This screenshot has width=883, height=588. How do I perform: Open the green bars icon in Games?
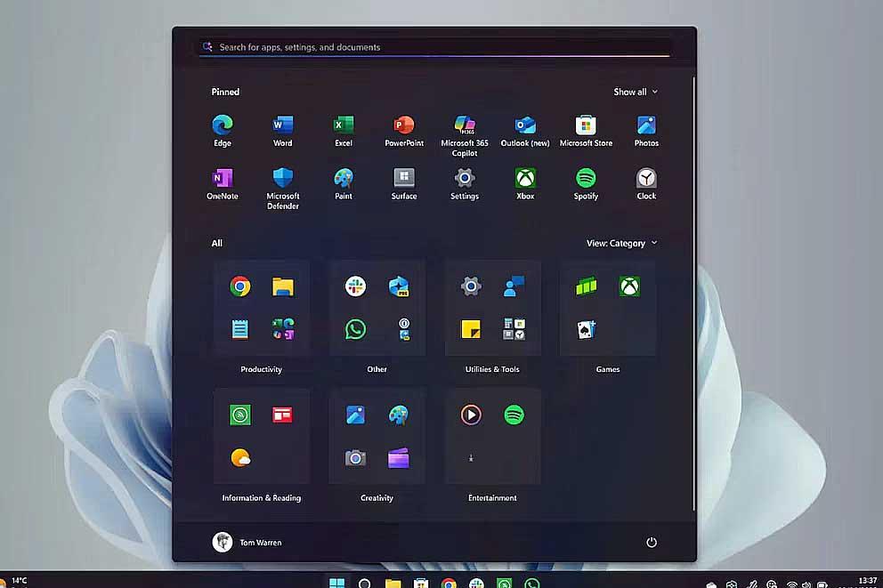[x=587, y=286]
